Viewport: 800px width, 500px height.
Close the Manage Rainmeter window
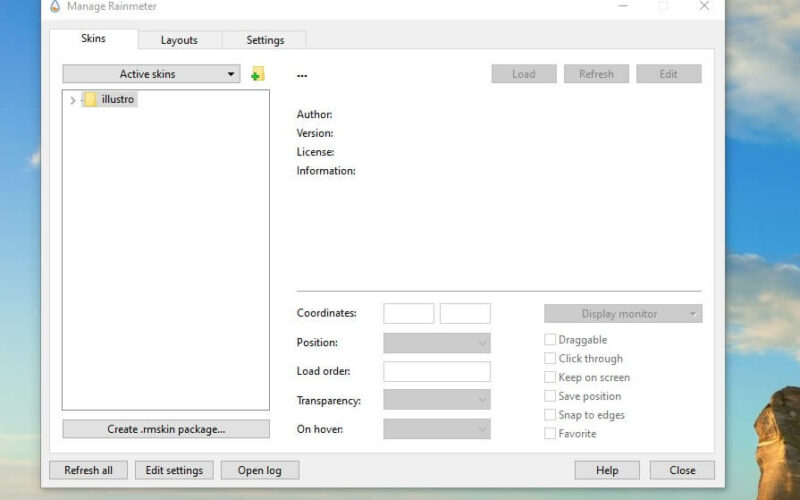click(x=704, y=6)
